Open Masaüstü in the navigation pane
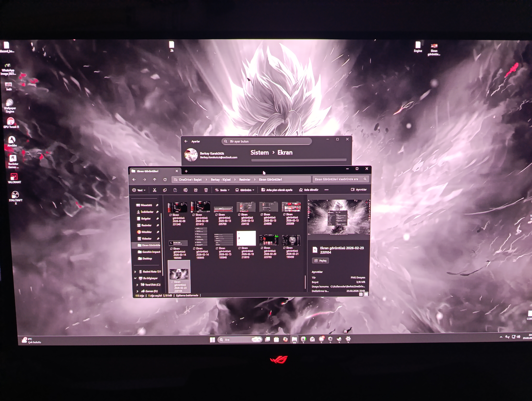This screenshot has width=532, height=401. click(x=147, y=205)
